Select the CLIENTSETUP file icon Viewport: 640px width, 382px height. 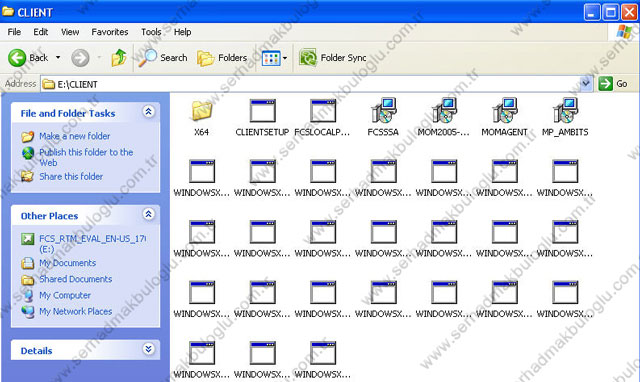[262, 111]
